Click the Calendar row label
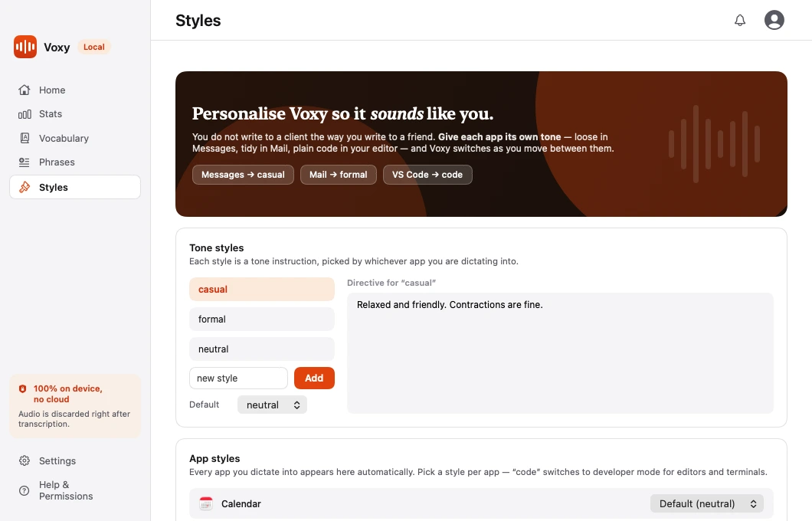The height and width of the screenshot is (521, 812). click(241, 503)
